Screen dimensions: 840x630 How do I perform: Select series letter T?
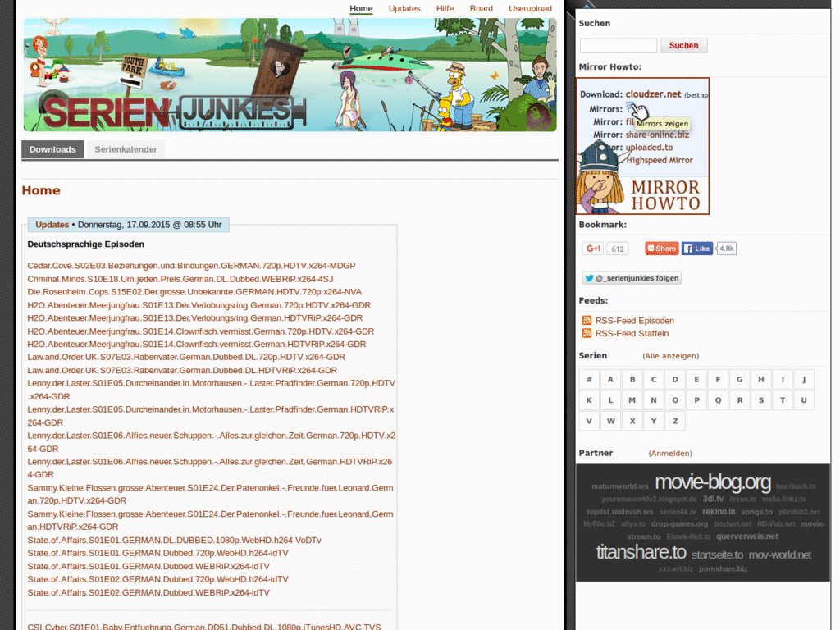coord(783,400)
